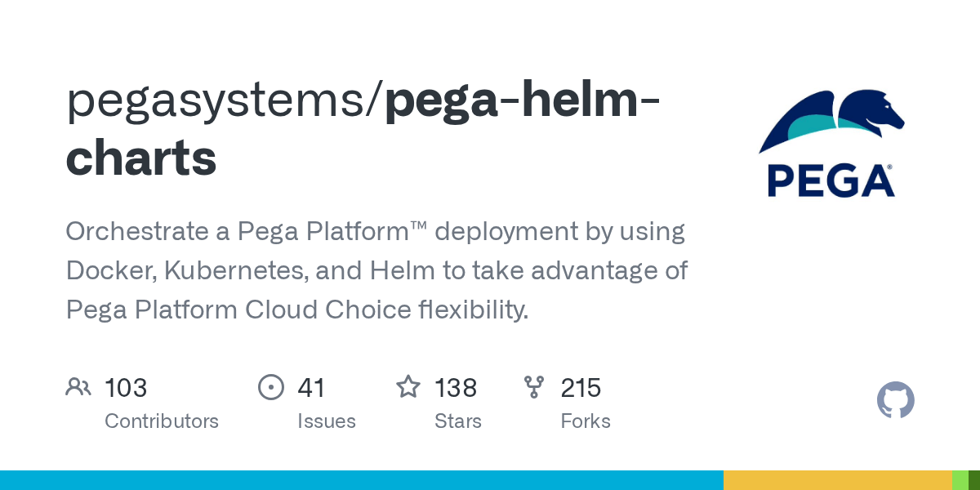The width and height of the screenshot is (980, 490).
Task: Select the repository description text
Action: coord(376,270)
